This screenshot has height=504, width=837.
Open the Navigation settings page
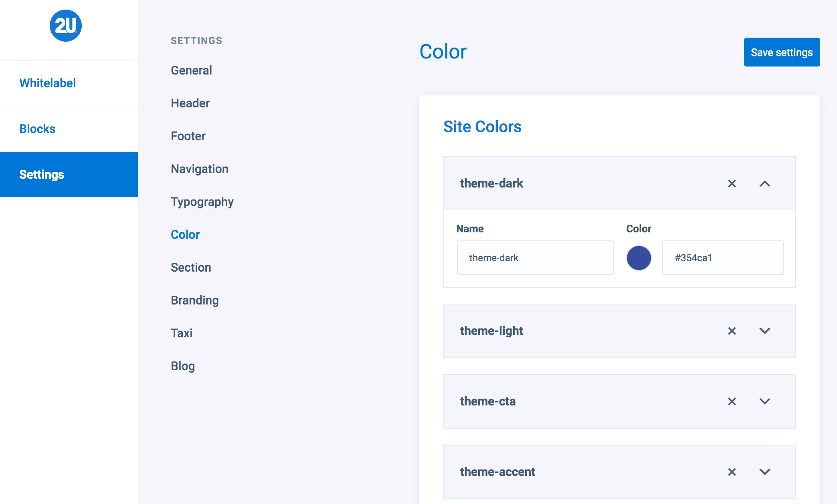pyautogui.click(x=200, y=169)
